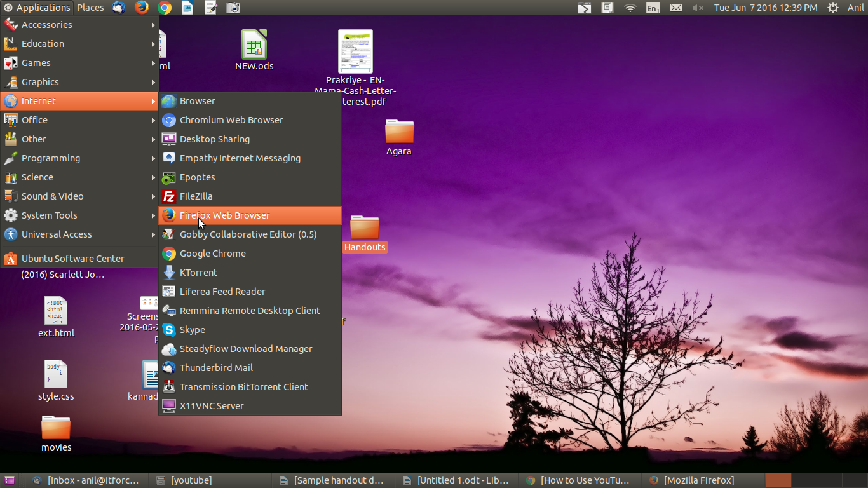Click the Wi-Fi network indicator
This screenshot has height=488, width=868.
point(630,8)
